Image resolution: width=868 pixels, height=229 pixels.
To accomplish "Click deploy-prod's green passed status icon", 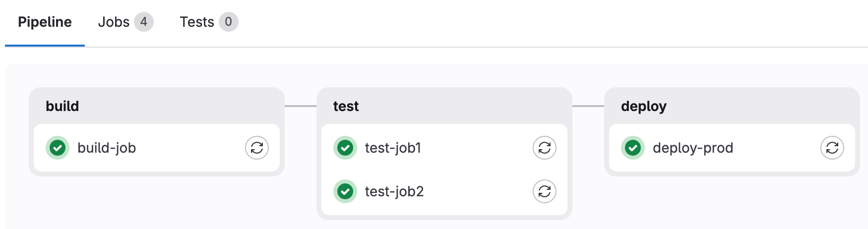I will click(x=633, y=148).
